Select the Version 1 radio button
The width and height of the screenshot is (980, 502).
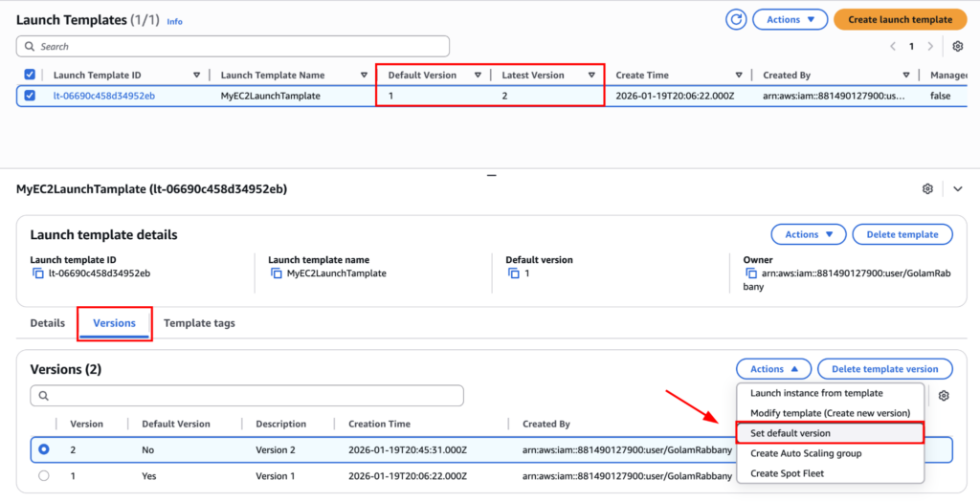tap(43, 475)
